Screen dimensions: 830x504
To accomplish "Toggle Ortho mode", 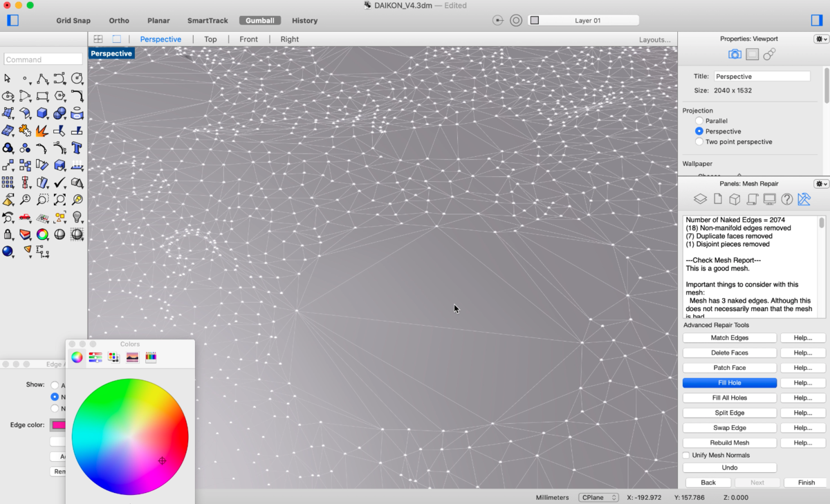I will click(119, 21).
